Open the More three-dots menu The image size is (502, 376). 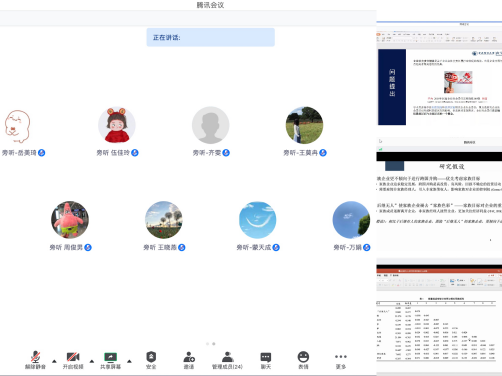341,357
